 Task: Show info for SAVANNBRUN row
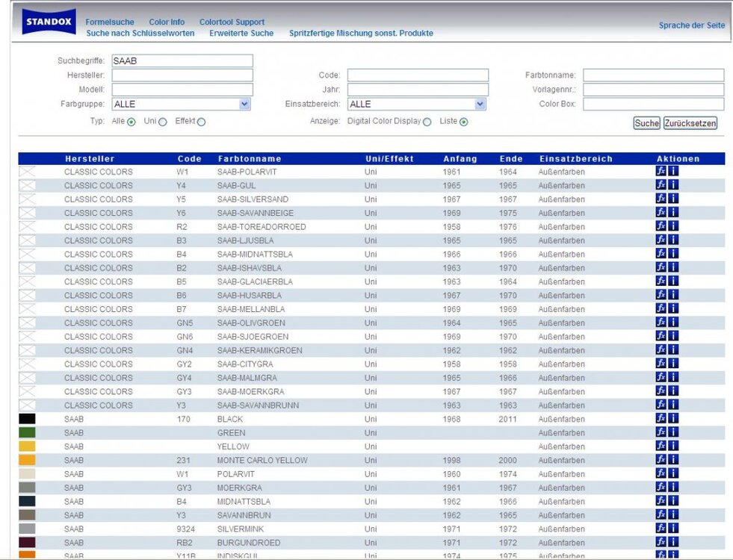pyautogui.click(x=672, y=514)
